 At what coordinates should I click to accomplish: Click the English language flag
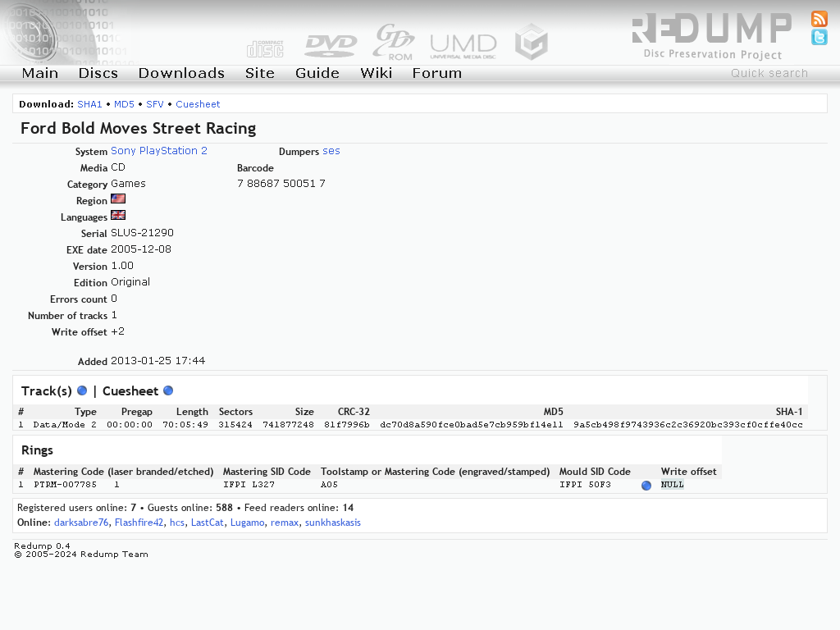[118, 215]
